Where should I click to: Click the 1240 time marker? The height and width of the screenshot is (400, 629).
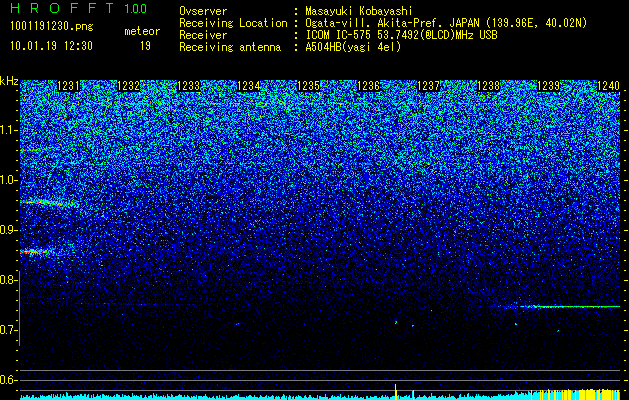609,86
